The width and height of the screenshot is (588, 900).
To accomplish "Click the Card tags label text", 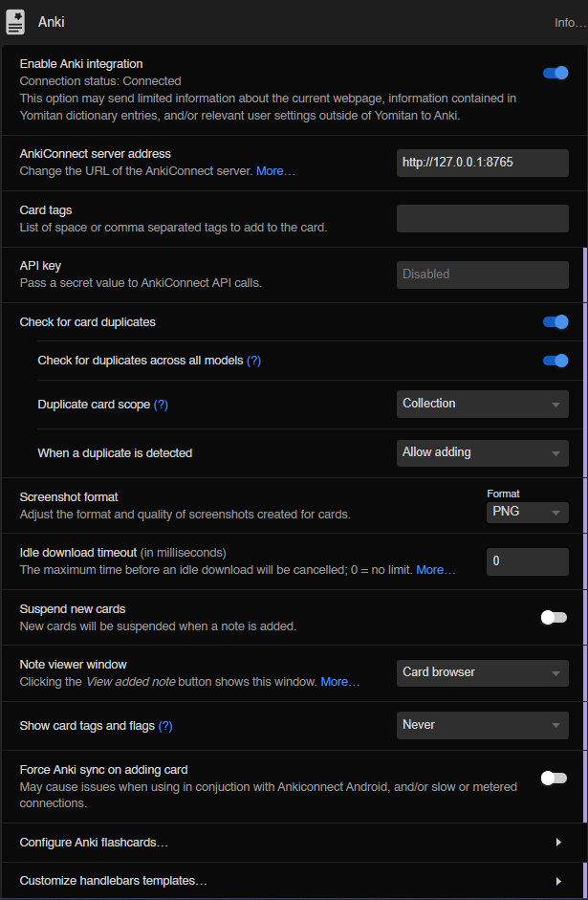I will coord(46,210).
